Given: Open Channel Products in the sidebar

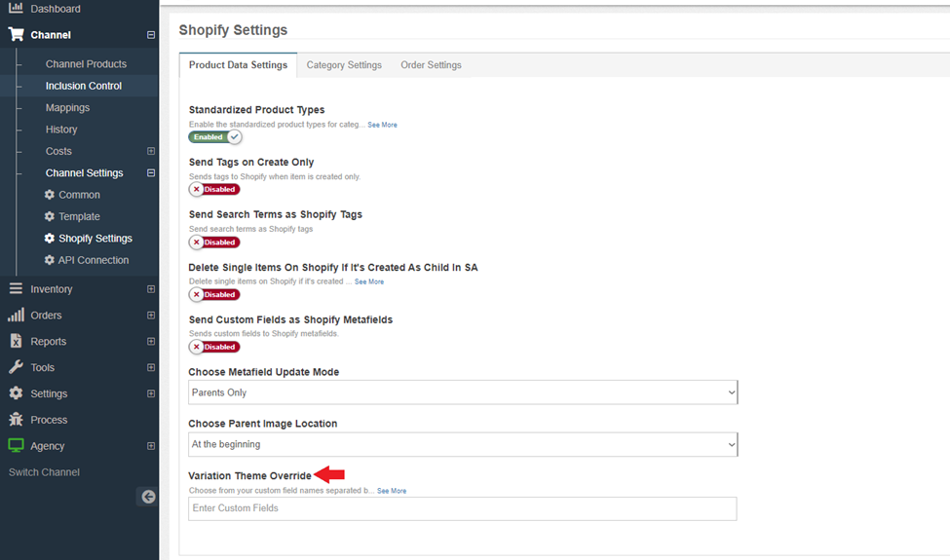Looking at the screenshot, I should tap(86, 63).
